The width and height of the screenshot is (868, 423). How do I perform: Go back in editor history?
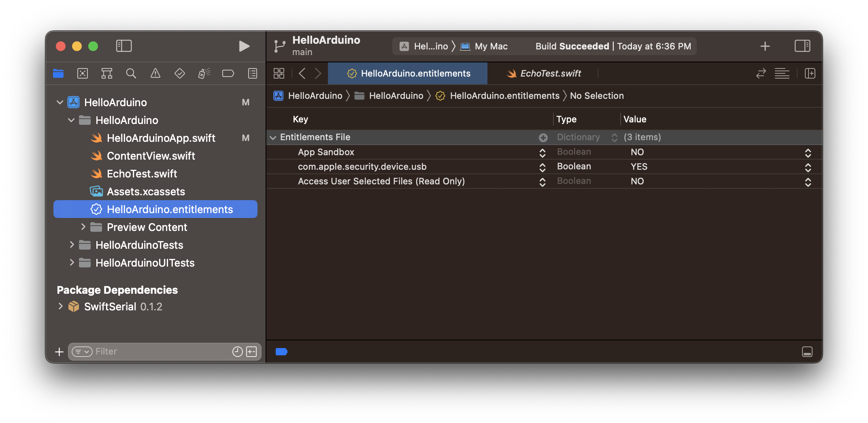302,73
